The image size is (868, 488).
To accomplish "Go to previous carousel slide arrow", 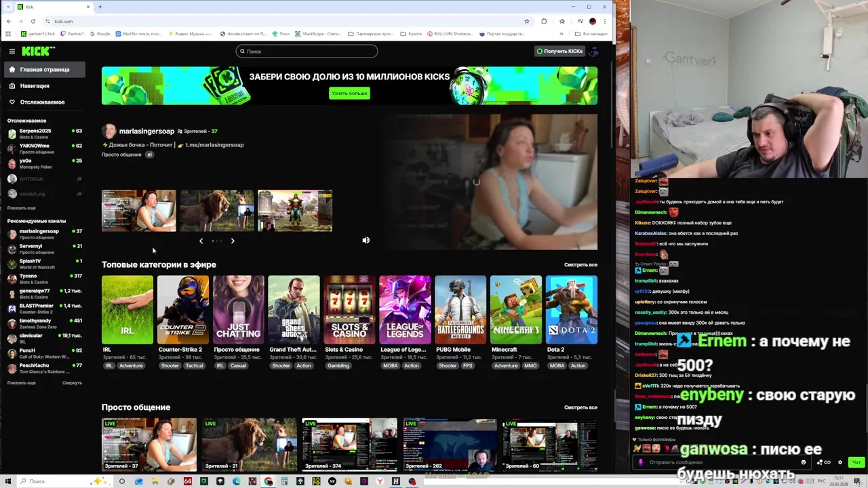I will (x=201, y=241).
